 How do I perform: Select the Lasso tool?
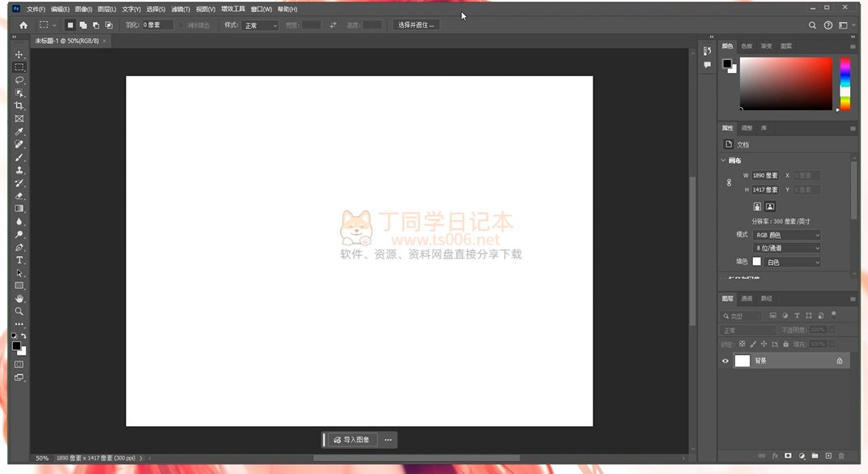click(x=19, y=80)
